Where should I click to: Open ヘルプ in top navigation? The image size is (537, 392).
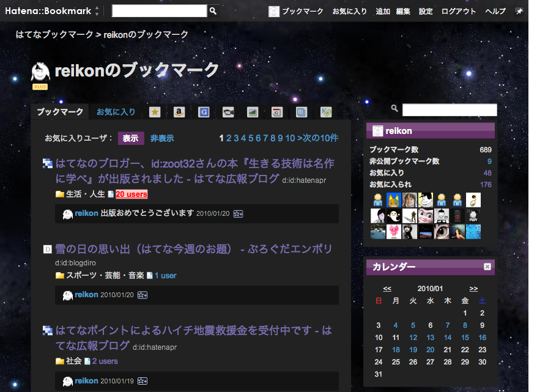(x=495, y=11)
